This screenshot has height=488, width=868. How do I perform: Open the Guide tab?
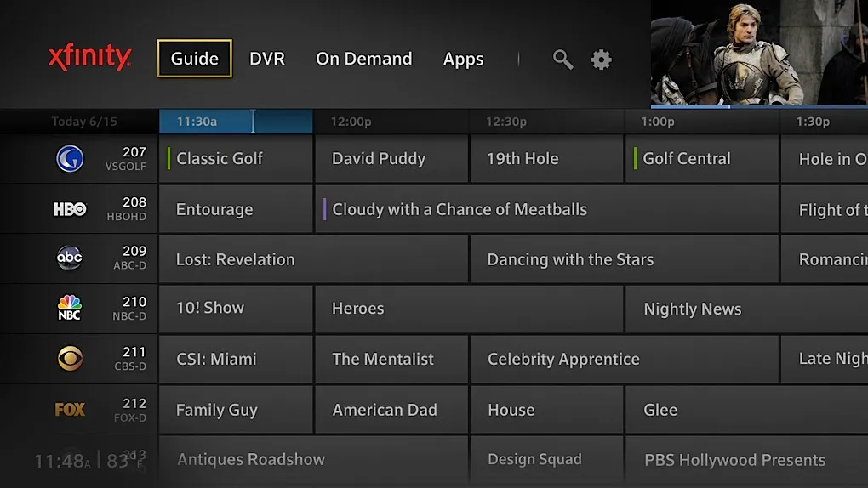194,58
